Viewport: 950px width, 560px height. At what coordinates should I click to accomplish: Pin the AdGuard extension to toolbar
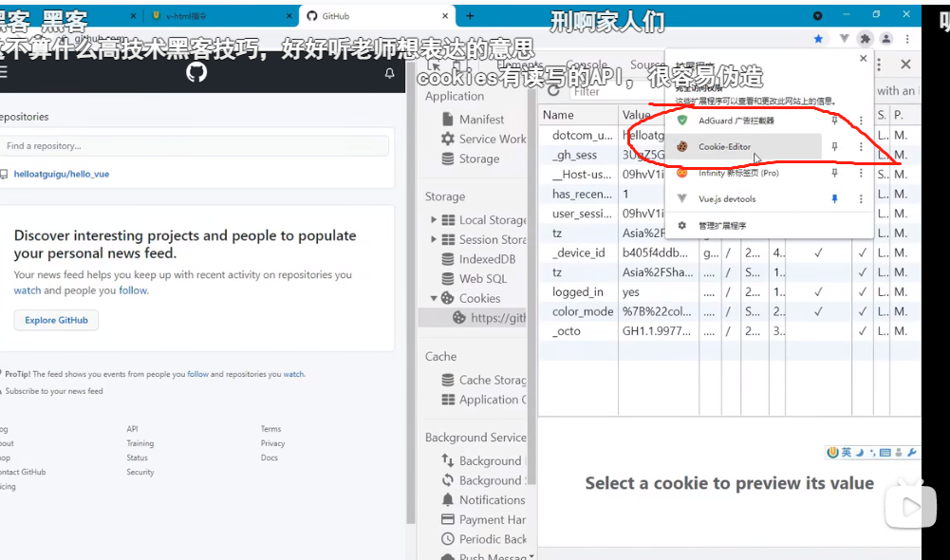coord(834,121)
